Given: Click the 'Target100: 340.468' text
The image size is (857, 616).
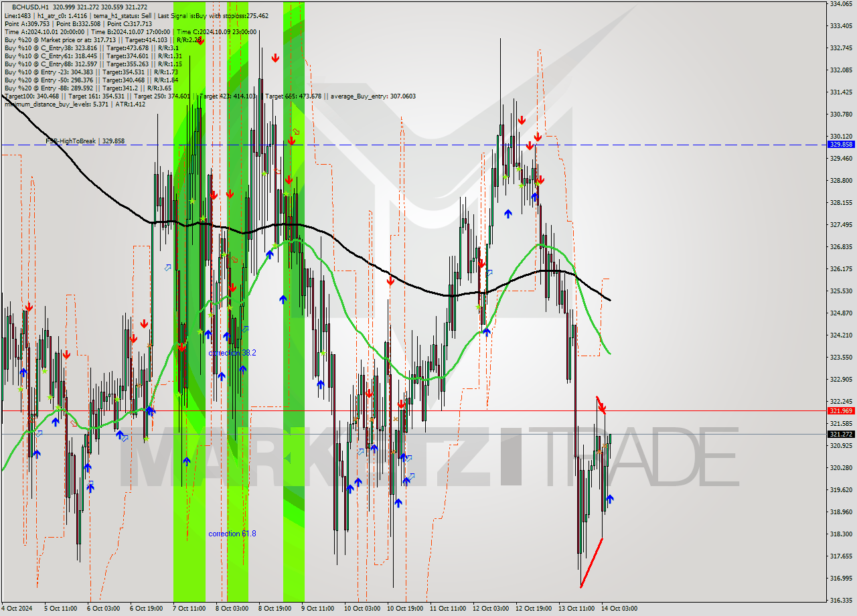Looking at the screenshot, I should click(x=31, y=96).
